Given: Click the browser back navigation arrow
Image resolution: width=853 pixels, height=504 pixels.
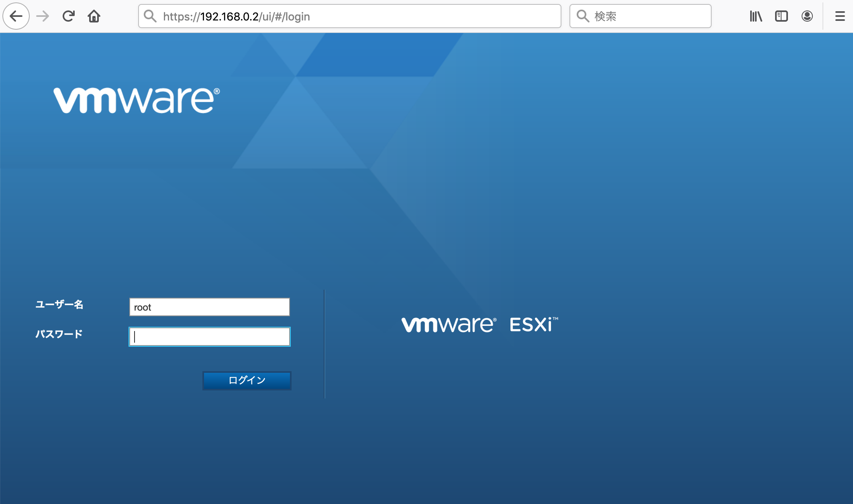Looking at the screenshot, I should tap(16, 16).
